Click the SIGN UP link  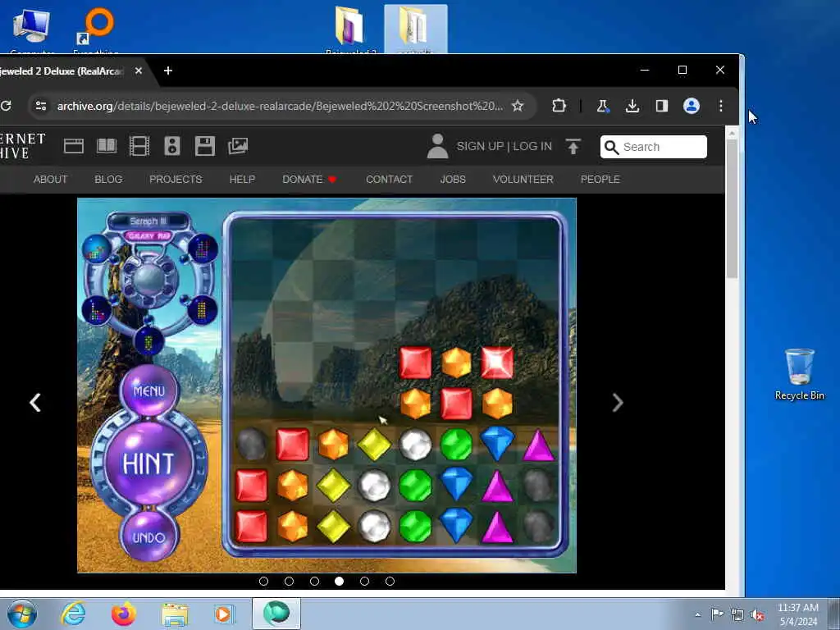[x=480, y=146]
